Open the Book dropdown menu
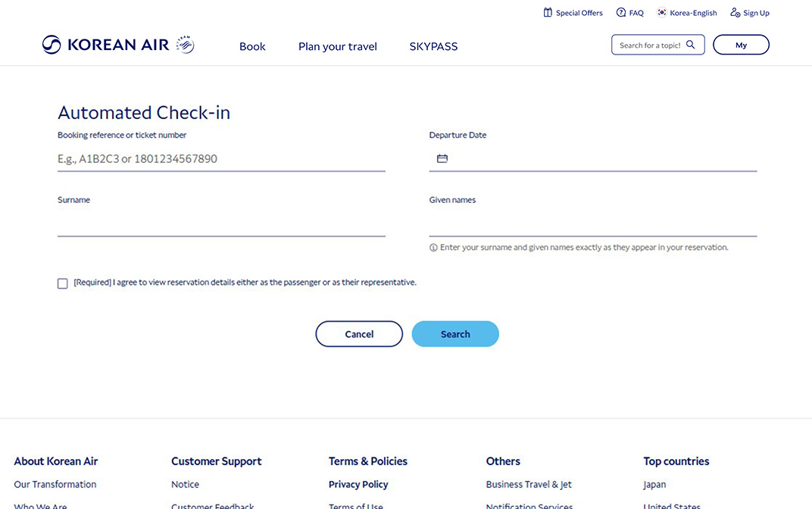The width and height of the screenshot is (812, 509). click(x=252, y=46)
